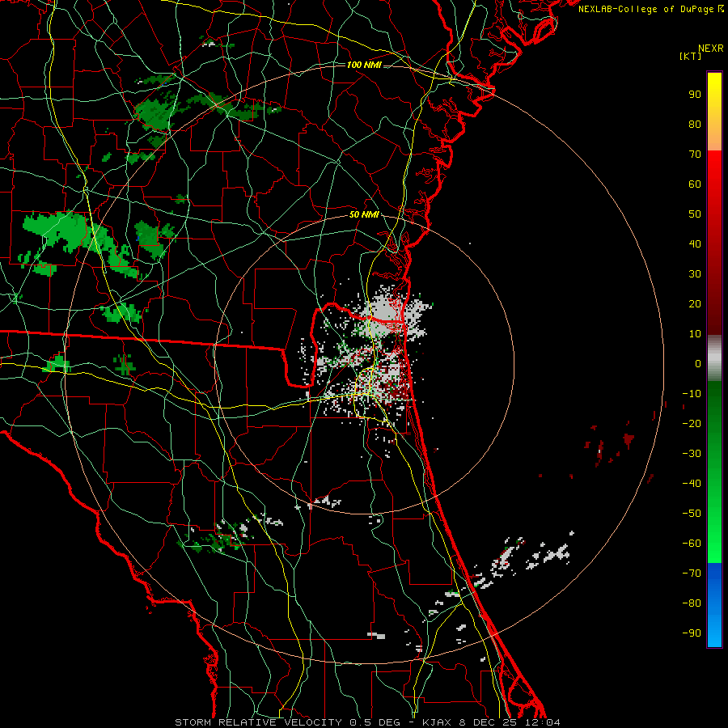
Task: Click the -80 scale value
Action: [x=692, y=603]
